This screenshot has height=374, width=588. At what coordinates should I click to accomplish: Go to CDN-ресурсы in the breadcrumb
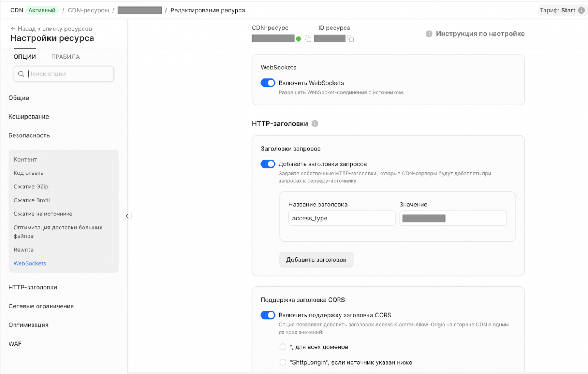[88, 10]
